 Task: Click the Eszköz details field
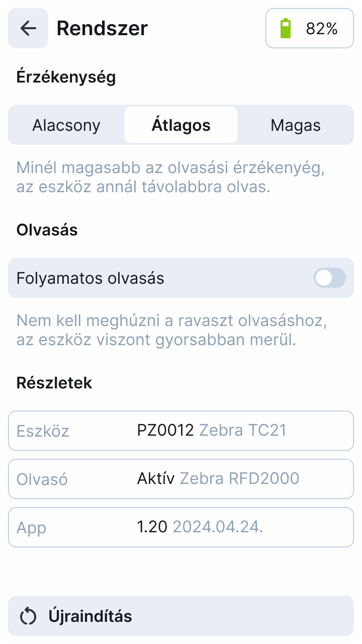[x=181, y=431]
